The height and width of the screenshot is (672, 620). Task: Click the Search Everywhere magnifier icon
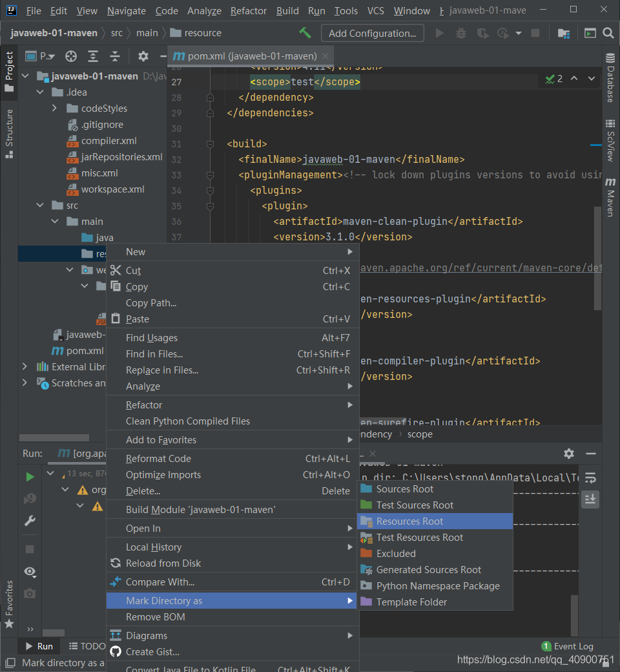click(x=608, y=33)
